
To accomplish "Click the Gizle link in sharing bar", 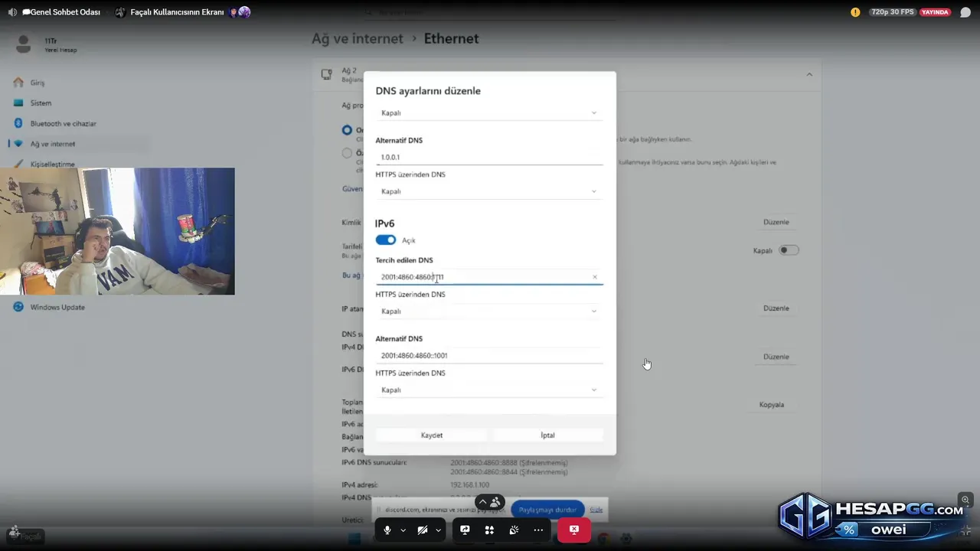I will tap(596, 510).
